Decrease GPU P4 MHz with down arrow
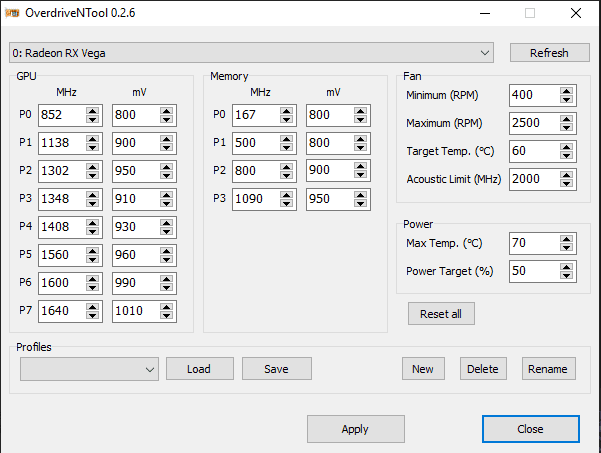Viewport: 601px width, 453px height. coord(92,231)
